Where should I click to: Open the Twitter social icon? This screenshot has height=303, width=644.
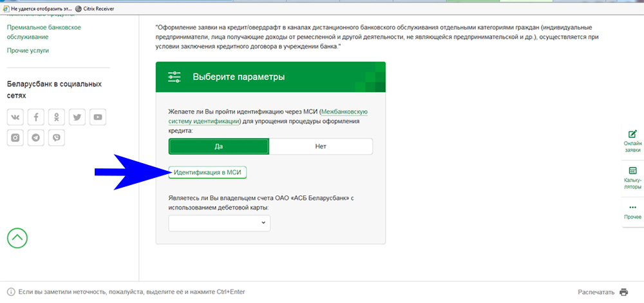click(77, 117)
